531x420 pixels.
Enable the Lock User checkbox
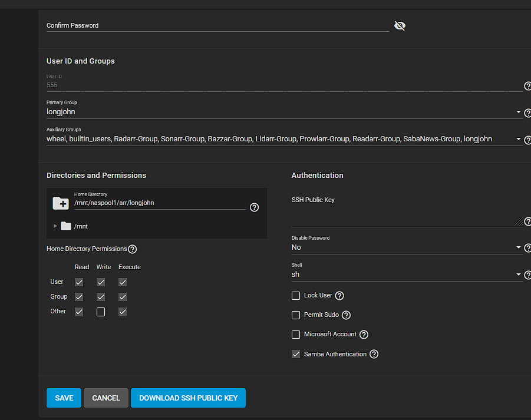pos(296,296)
